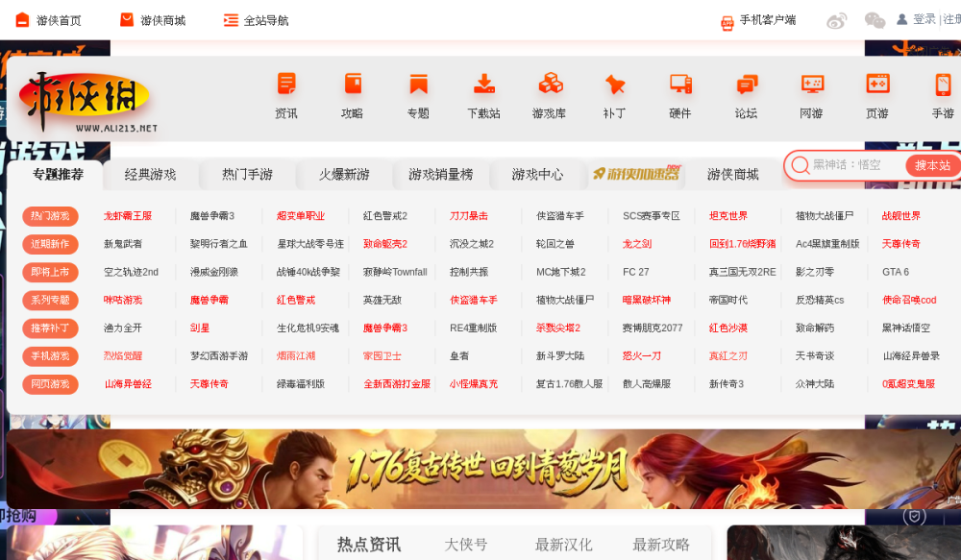
Task: Switch to the 最新攻略 tab
Action: (661, 544)
